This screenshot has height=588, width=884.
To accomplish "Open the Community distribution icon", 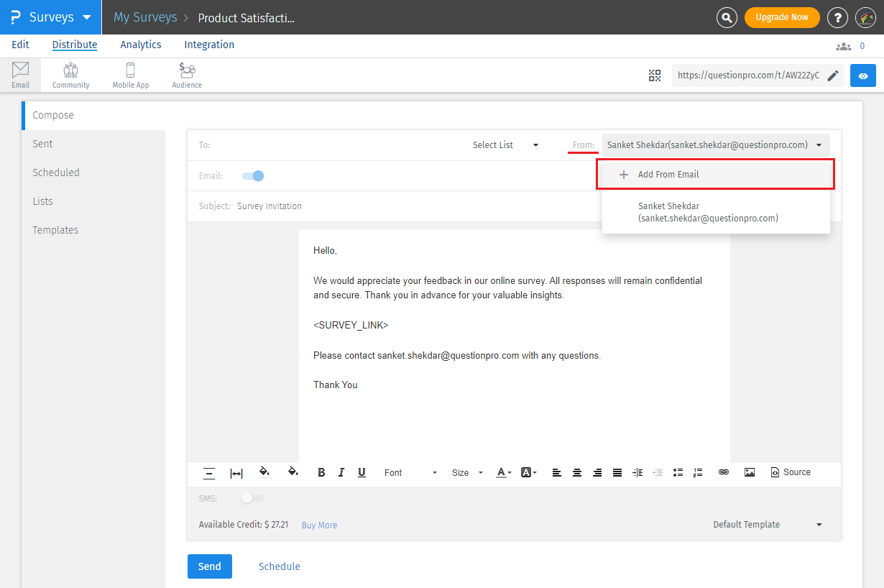I will pyautogui.click(x=70, y=70).
